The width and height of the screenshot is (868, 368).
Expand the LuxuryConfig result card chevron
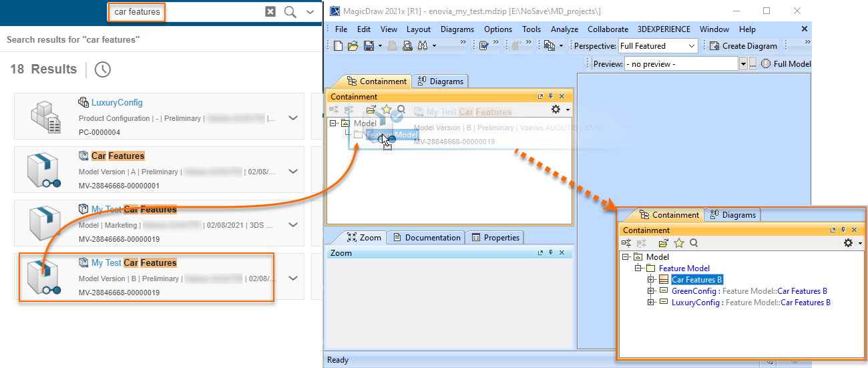click(292, 118)
